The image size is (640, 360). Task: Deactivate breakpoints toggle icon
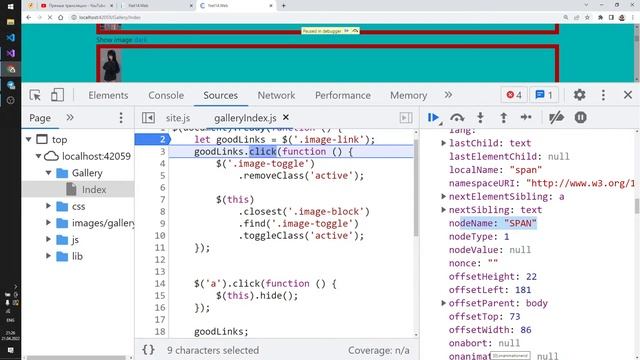point(556,118)
